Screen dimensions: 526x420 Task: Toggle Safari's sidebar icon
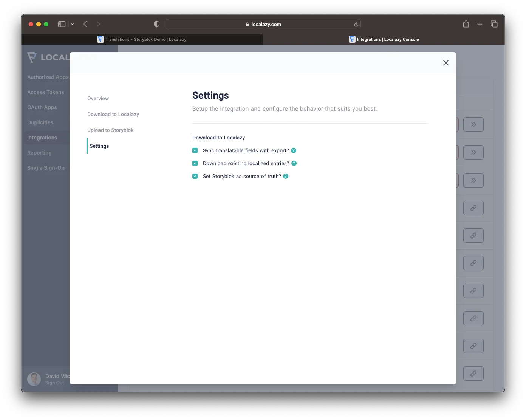pyautogui.click(x=62, y=24)
